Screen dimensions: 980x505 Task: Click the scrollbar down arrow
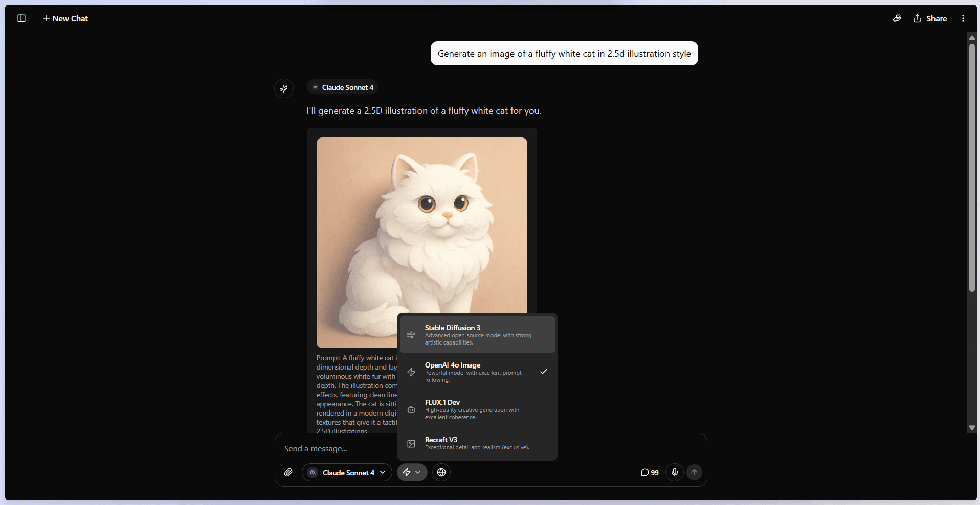pyautogui.click(x=972, y=428)
